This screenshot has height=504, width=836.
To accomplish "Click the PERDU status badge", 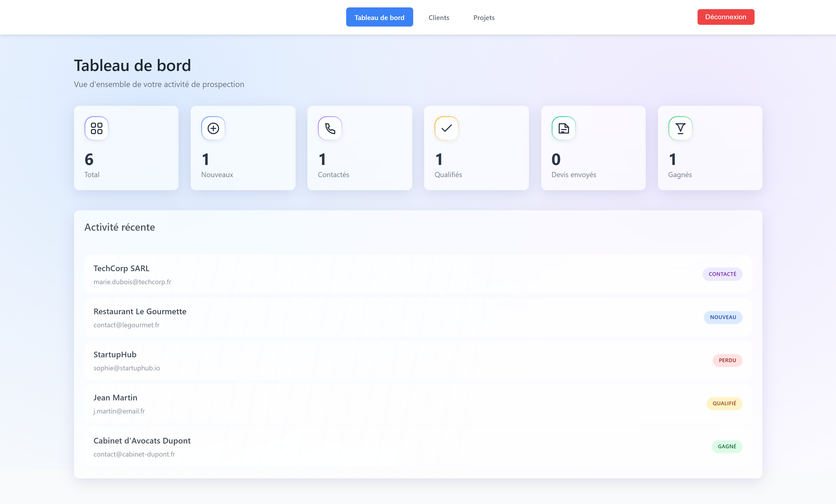I will pos(727,360).
